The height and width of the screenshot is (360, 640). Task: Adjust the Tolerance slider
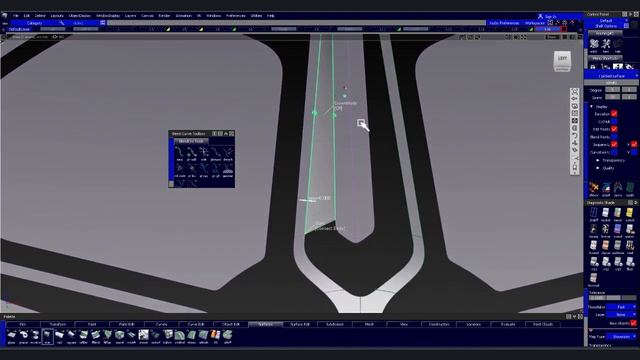click(x=612, y=298)
